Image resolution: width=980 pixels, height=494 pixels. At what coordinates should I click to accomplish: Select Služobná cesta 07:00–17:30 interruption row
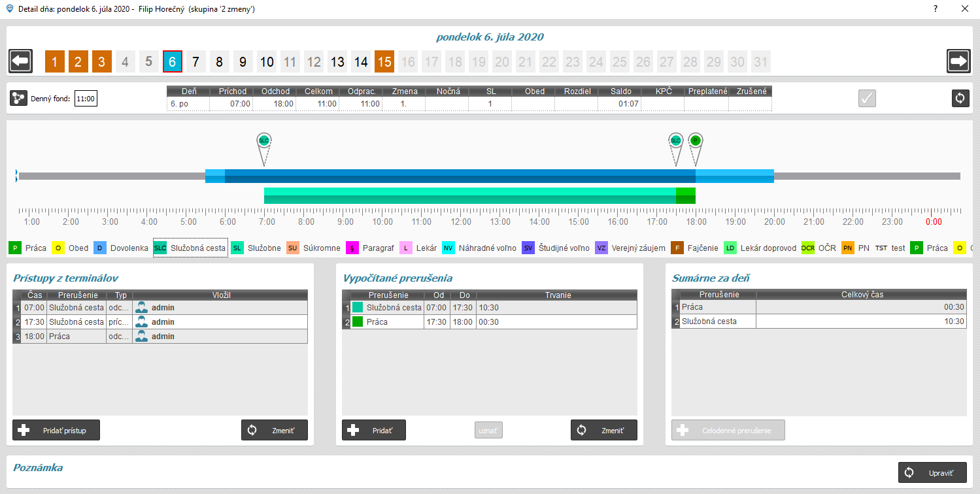(490, 307)
